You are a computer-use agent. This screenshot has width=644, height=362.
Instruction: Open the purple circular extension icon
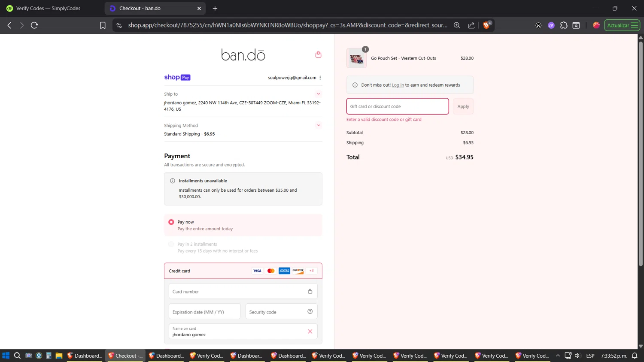[551, 25]
